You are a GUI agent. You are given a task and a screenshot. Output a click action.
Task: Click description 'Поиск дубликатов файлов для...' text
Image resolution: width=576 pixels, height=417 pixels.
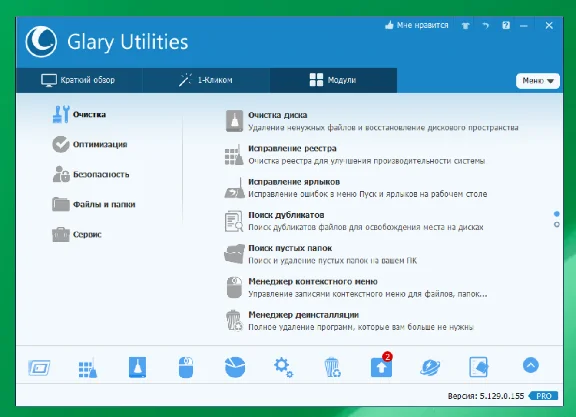point(366,227)
